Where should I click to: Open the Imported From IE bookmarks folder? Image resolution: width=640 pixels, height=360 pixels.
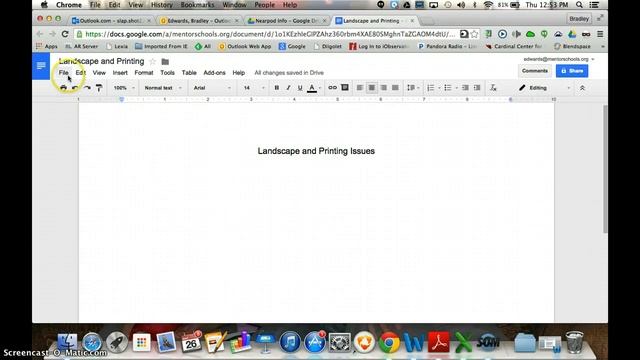(x=161, y=47)
